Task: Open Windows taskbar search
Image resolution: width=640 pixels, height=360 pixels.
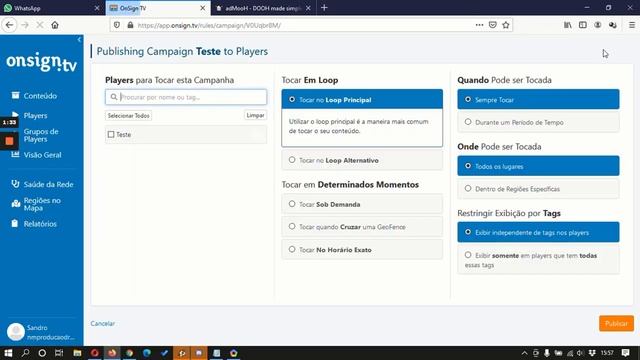Action: pos(25,353)
